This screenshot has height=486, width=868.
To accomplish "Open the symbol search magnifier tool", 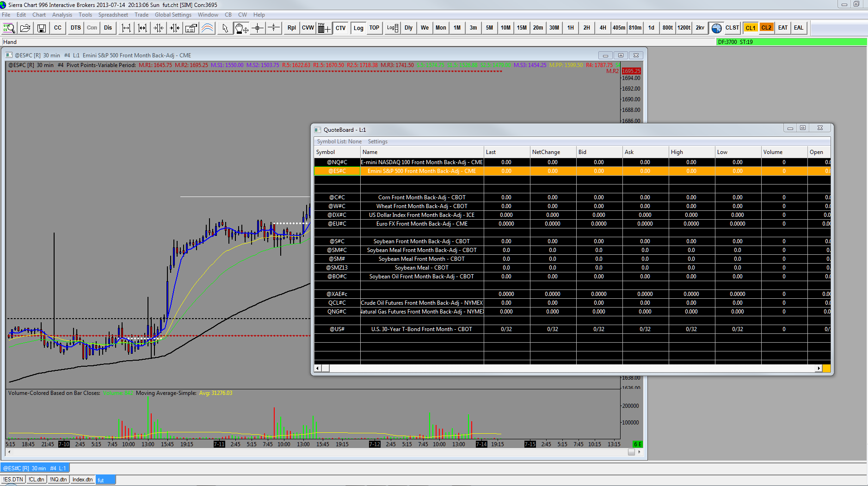I will (x=9, y=28).
